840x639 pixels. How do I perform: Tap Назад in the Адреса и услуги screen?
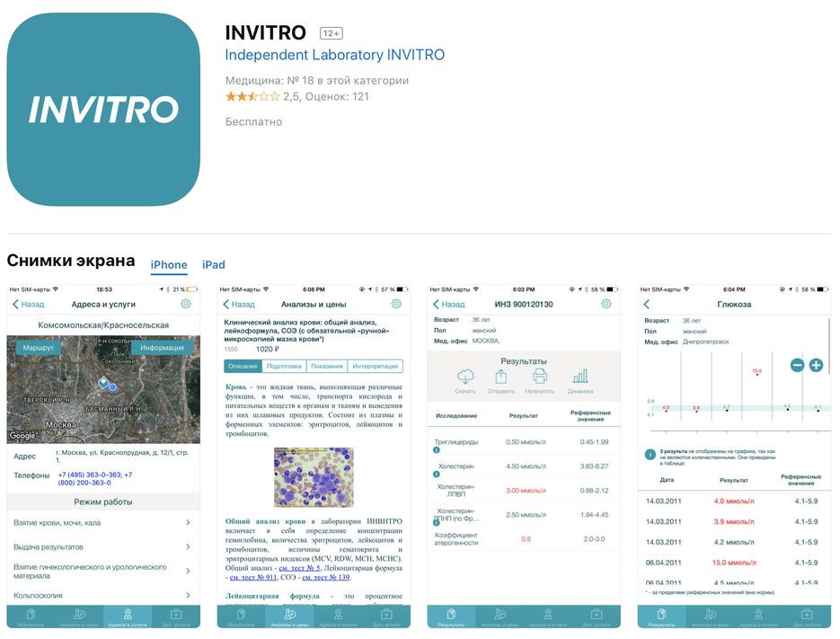click(x=29, y=304)
